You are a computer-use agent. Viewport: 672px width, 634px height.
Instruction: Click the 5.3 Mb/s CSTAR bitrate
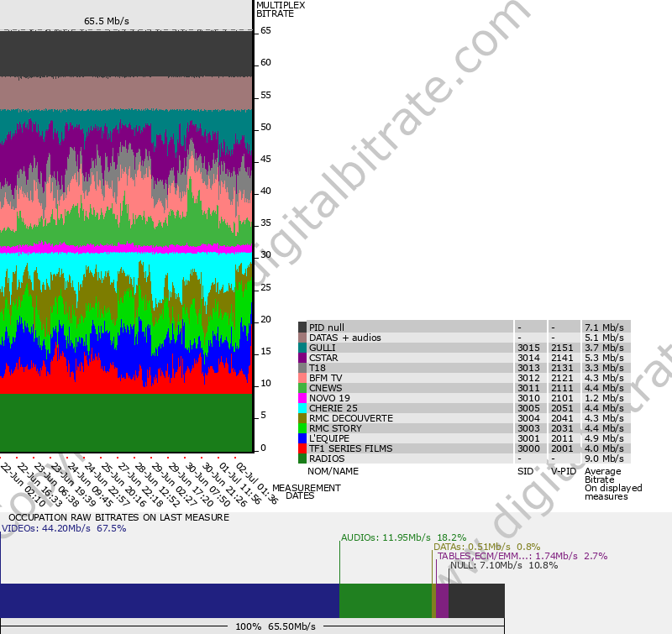tap(604, 358)
